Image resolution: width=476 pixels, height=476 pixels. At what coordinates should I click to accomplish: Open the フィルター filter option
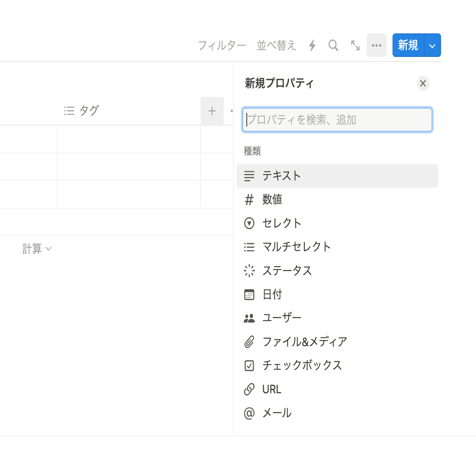click(x=222, y=46)
